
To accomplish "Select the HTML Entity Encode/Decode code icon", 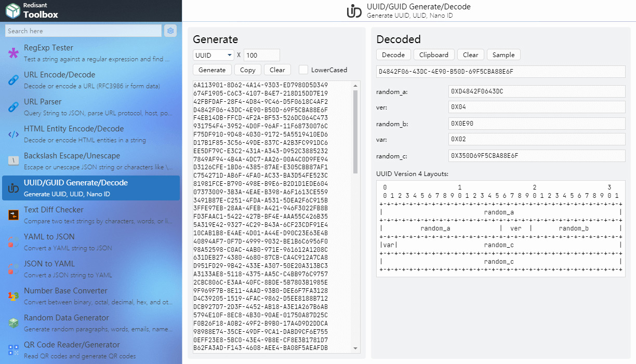I will pos(14,134).
